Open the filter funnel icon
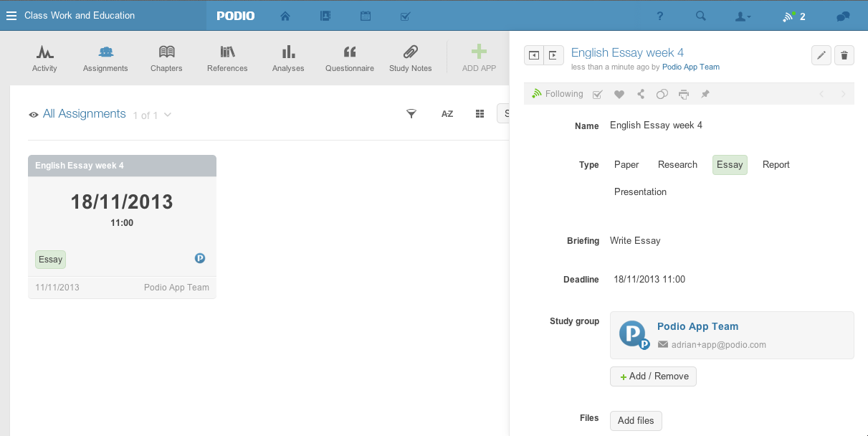Image resolution: width=868 pixels, height=436 pixels. (x=411, y=114)
